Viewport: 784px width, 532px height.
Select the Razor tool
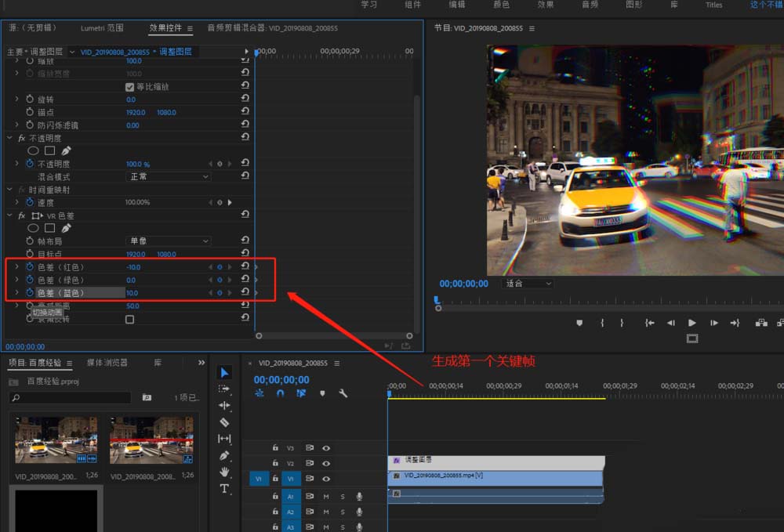point(224,423)
